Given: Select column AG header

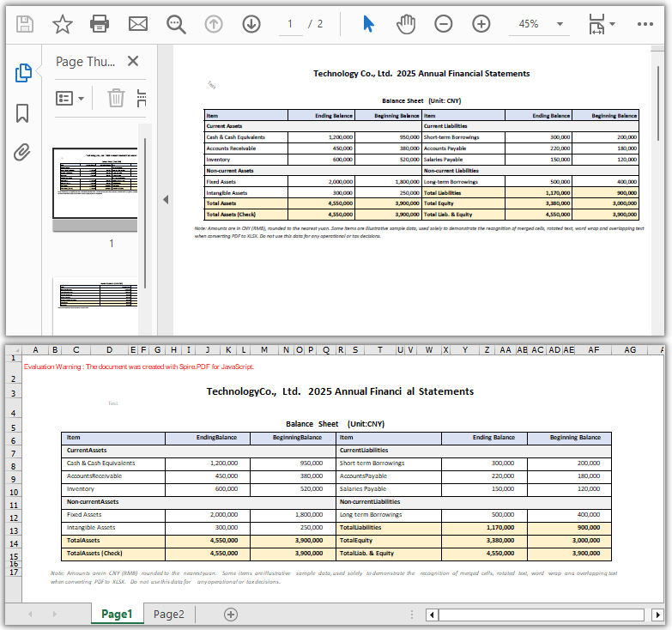Looking at the screenshot, I should (x=630, y=349).
